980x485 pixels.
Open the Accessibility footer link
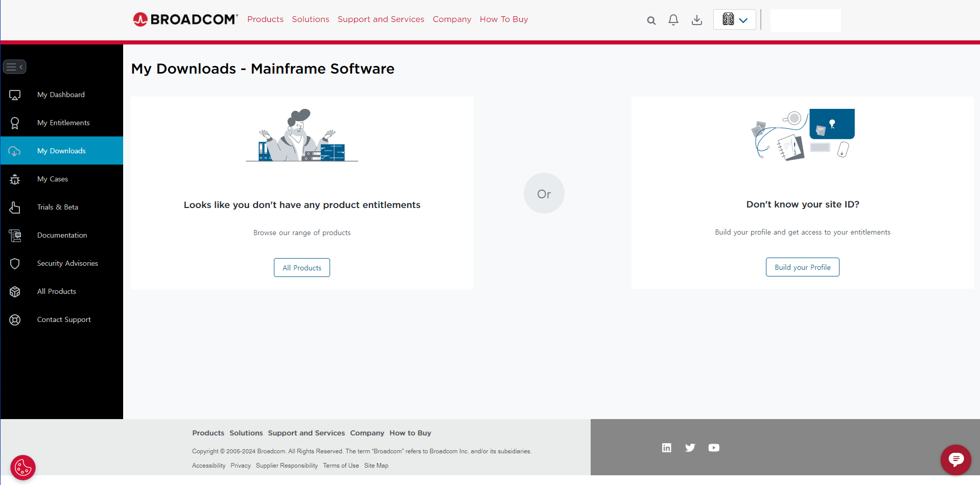[208, 466]
